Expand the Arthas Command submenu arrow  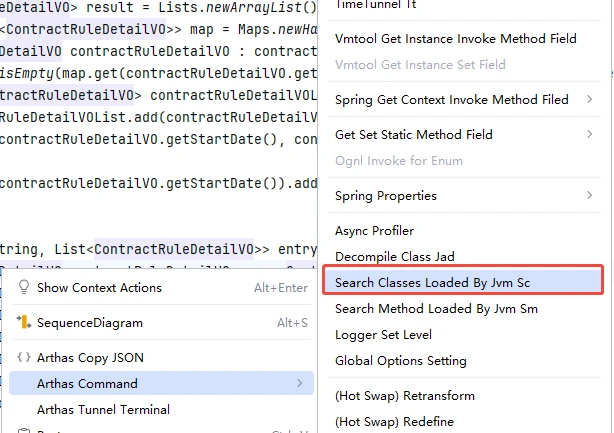[299, 383]
